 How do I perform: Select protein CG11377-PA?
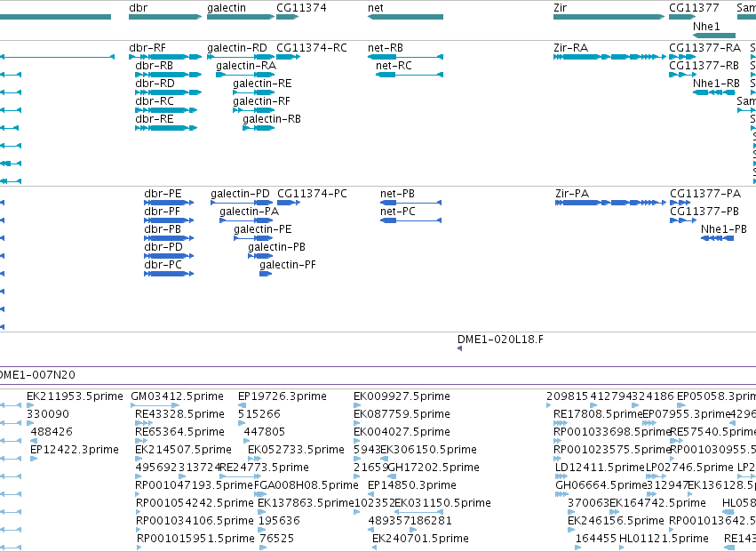pos(680,204)
